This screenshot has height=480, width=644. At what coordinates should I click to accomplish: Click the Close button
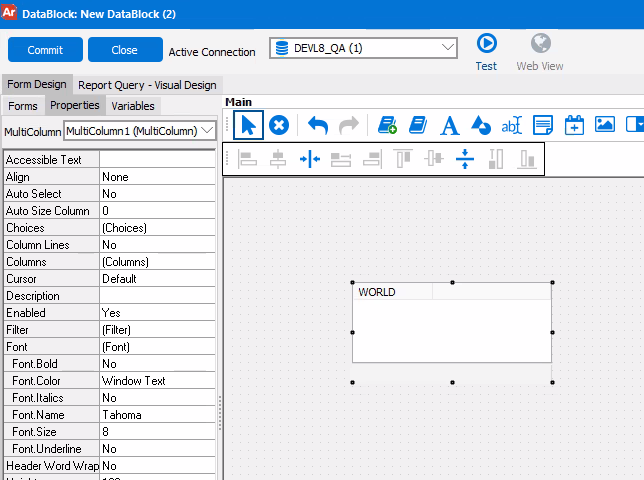(125, 50)
